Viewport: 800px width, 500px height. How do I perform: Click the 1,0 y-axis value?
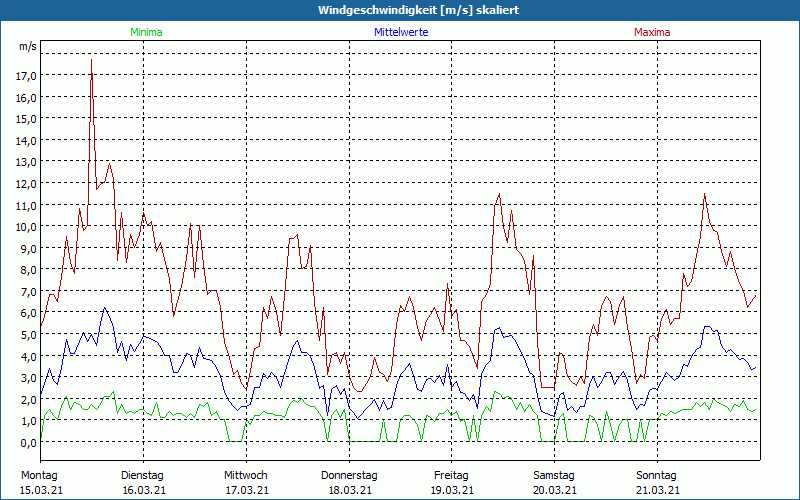point(29,421)
